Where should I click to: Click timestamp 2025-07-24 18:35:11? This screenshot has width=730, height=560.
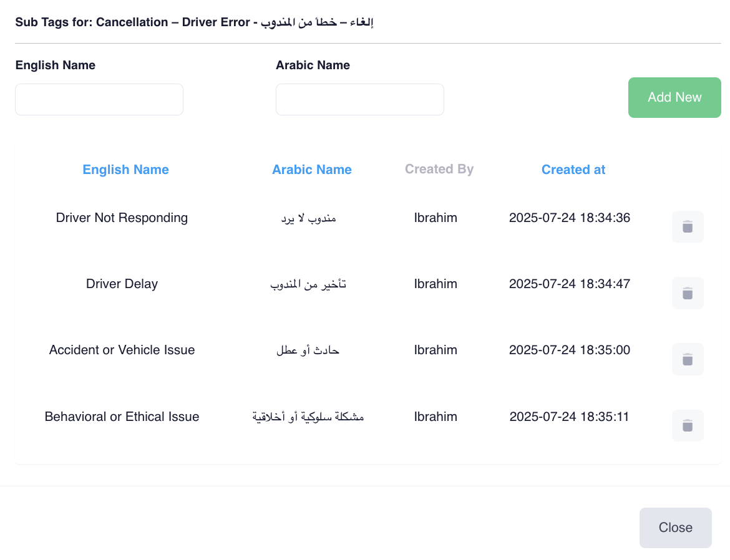coord(570,417)
